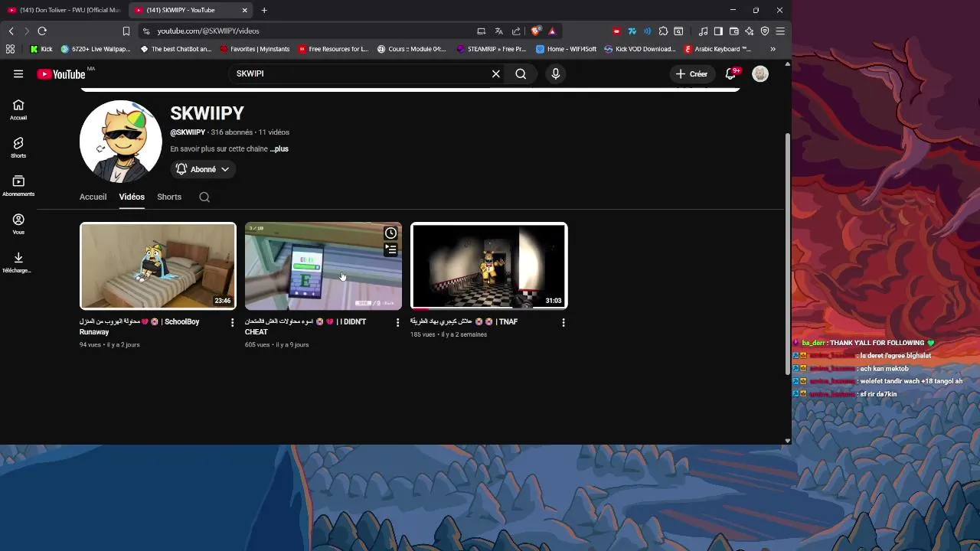Close the SKWIIPY browser tab

pos(245,10)
